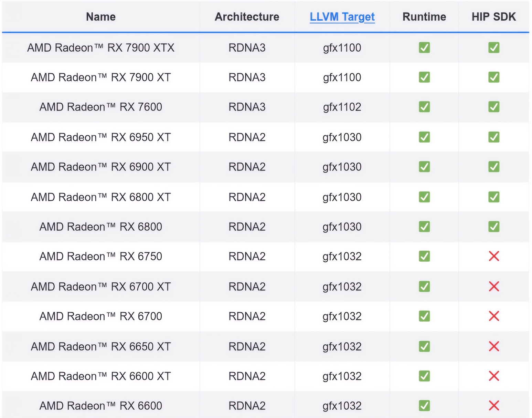Click the Runtime checkmark in the RX 6800 row

pyautogui.click(x=424, y=227)
